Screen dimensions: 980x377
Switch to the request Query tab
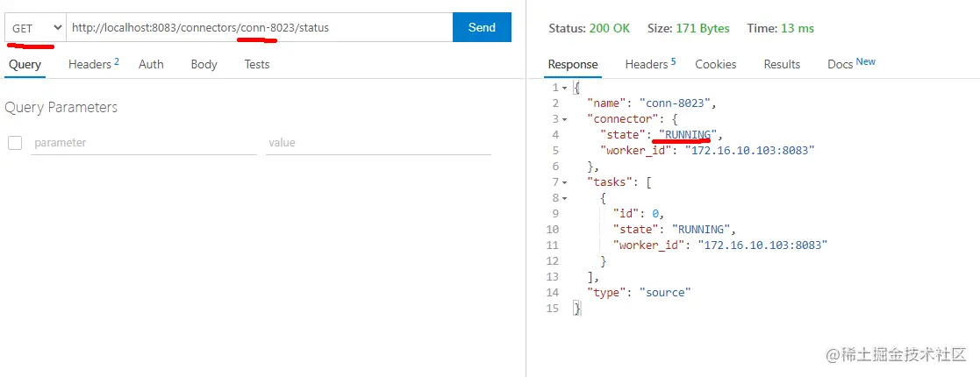(x=24, y=64)
